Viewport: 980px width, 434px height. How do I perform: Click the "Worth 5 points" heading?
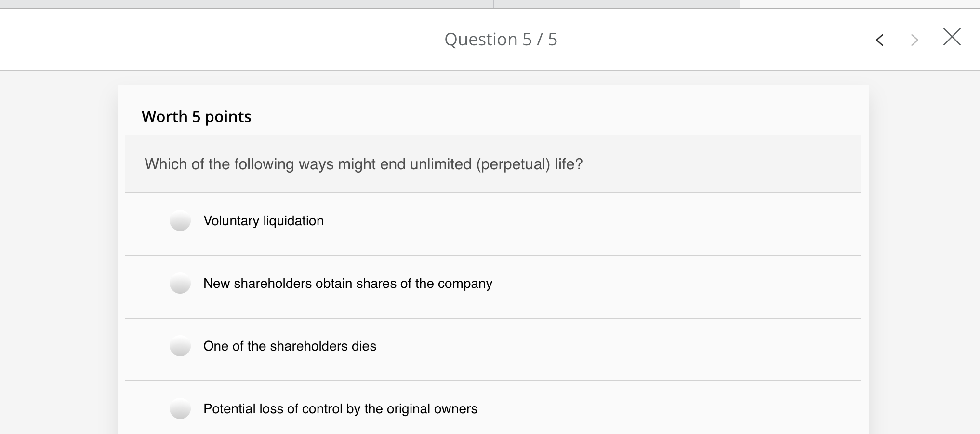tap(197, 117)
